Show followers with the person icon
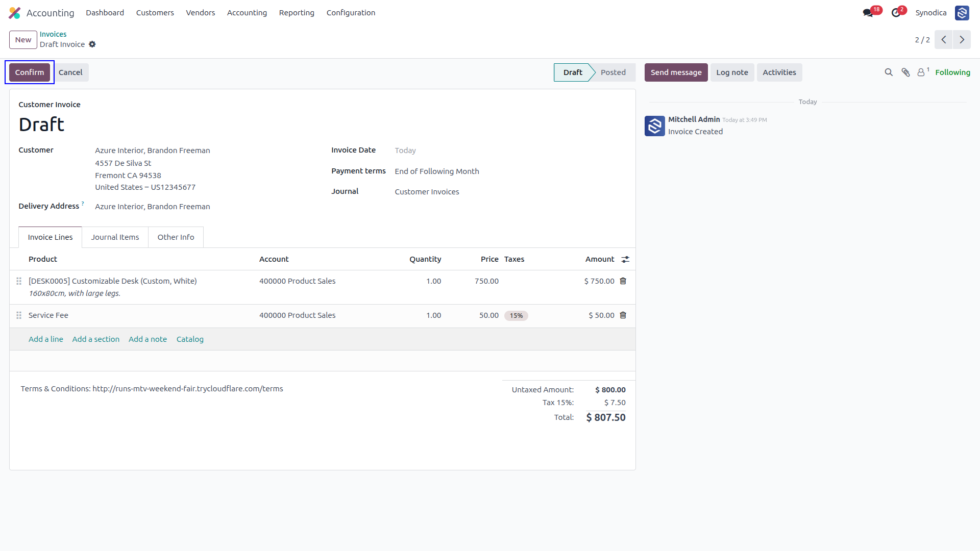 tap(922, 72)
